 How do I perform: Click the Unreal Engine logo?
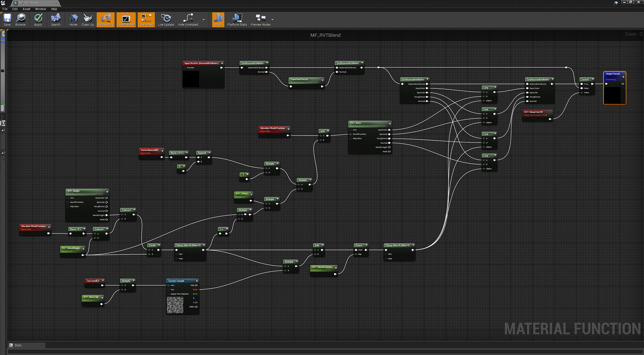tap(3, 3)
